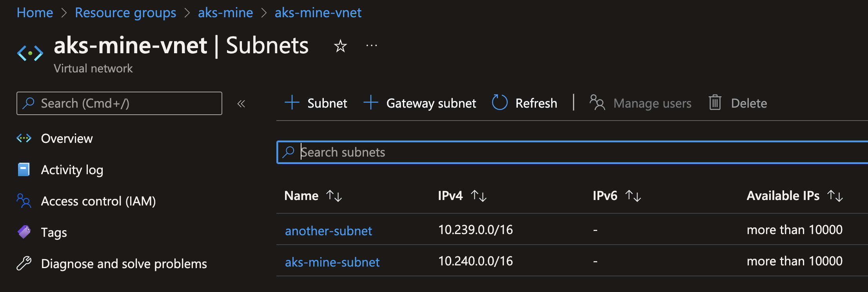Open the another-subnet link
This screenshot has height=292, width=868.
[328, 231]
